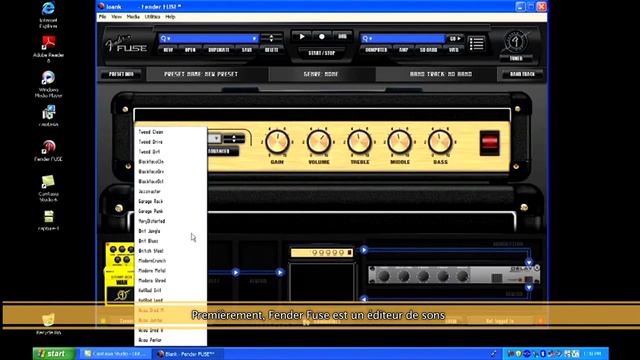Click the DELETE preset button
Screen dimensions: 640x360
[271, 50]
